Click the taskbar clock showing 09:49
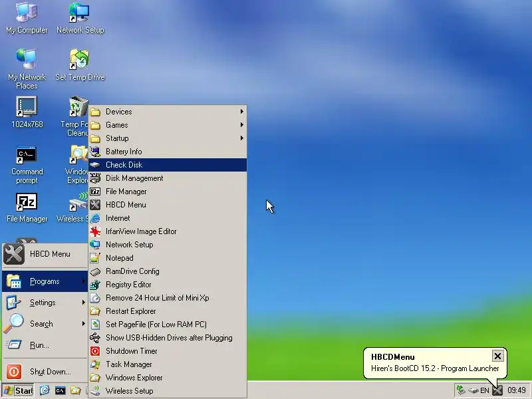The image size is (532, 399). click(517, 390)
